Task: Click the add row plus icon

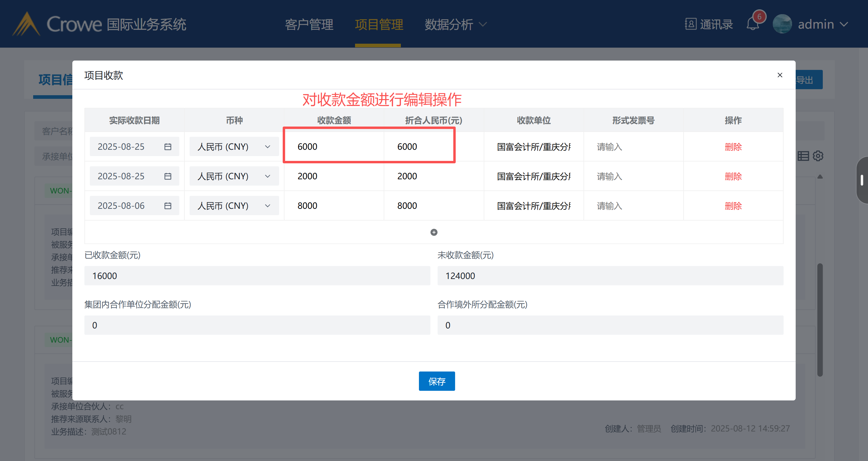Action: pyautogui.click(x=434, y=232)
